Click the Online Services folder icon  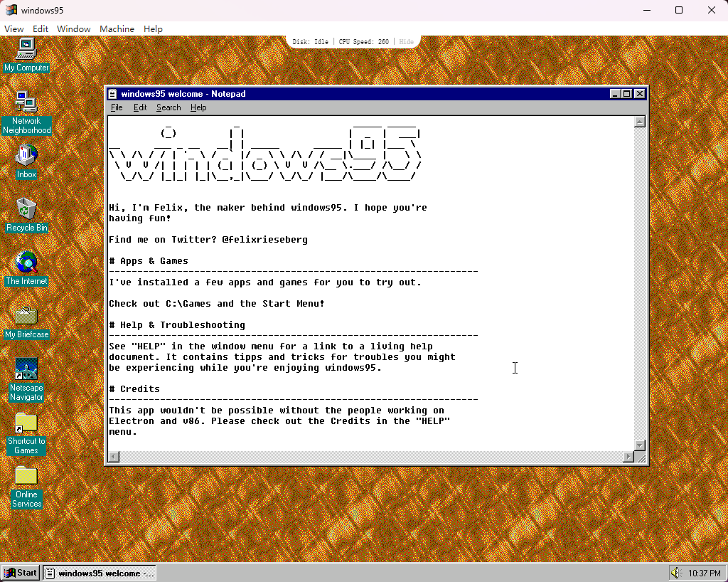[26, 477]
